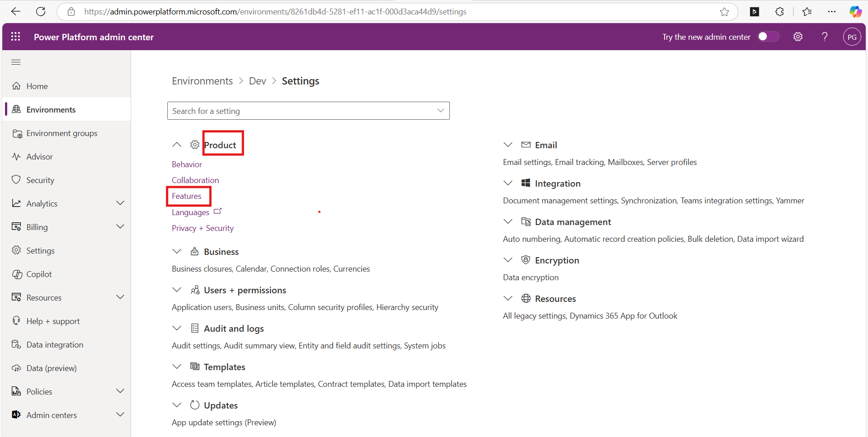The width and height of the screenshot is (868, 437).
Task: Click the browser refresh icon
Action: point(41,12)
